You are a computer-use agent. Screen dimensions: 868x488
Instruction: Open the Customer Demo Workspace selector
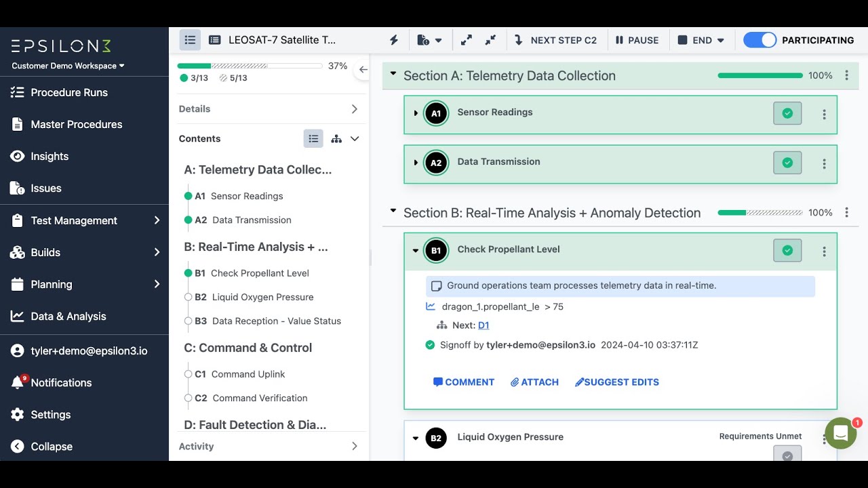(x=68, y=66)
